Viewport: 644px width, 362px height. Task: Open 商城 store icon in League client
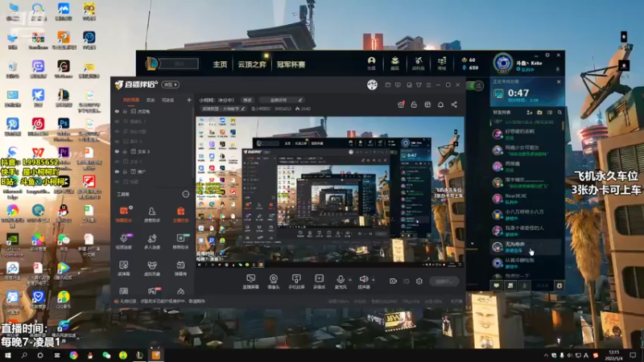441,64
